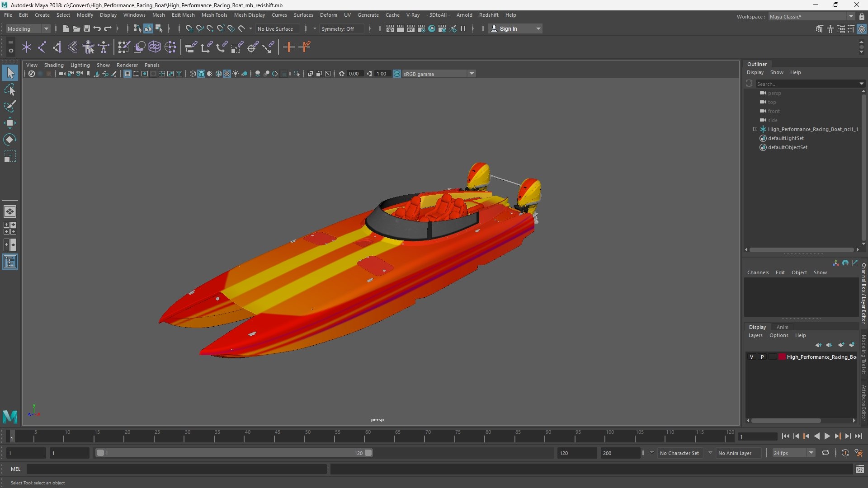Screen dimensions: 868x488
Task: Open the Outliner layout icon in toolbox
Action: point(10,262)
